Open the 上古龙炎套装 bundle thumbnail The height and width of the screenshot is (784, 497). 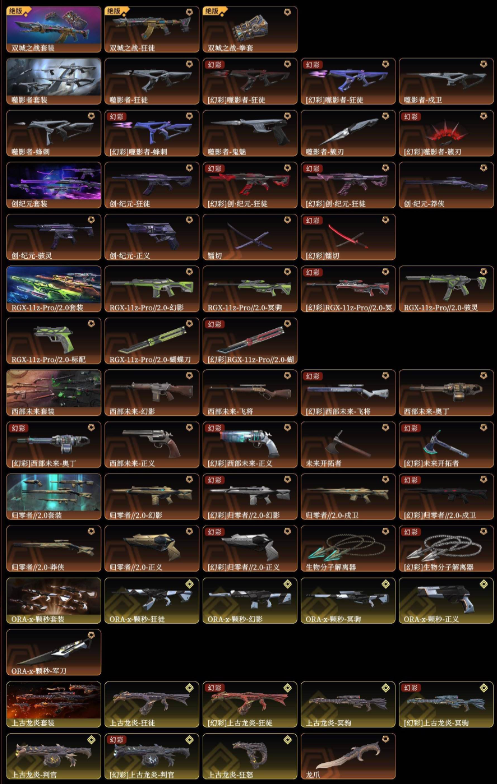pyautogui.click(x=54, y=704)
